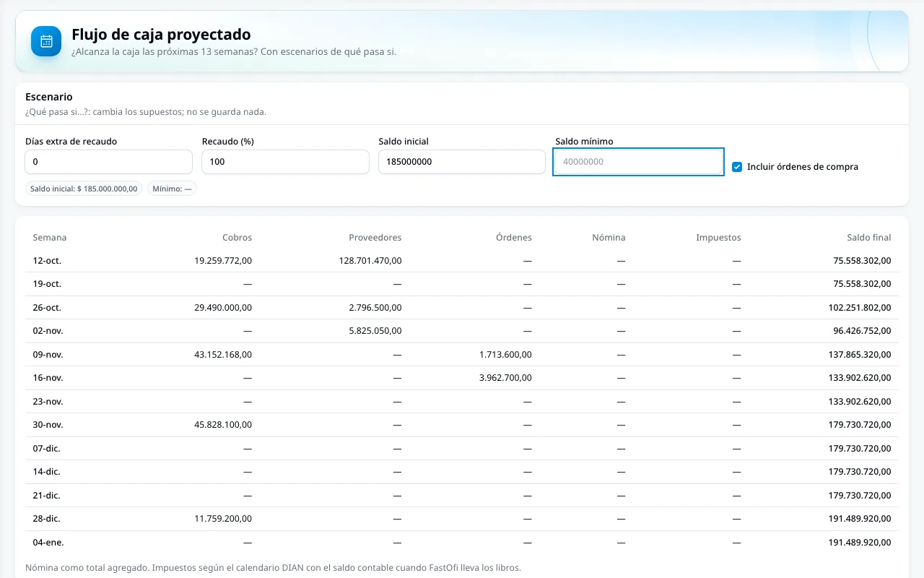The image size is (924, 578).
Task: Click the Proveedores column header
Action: [375, 238]
